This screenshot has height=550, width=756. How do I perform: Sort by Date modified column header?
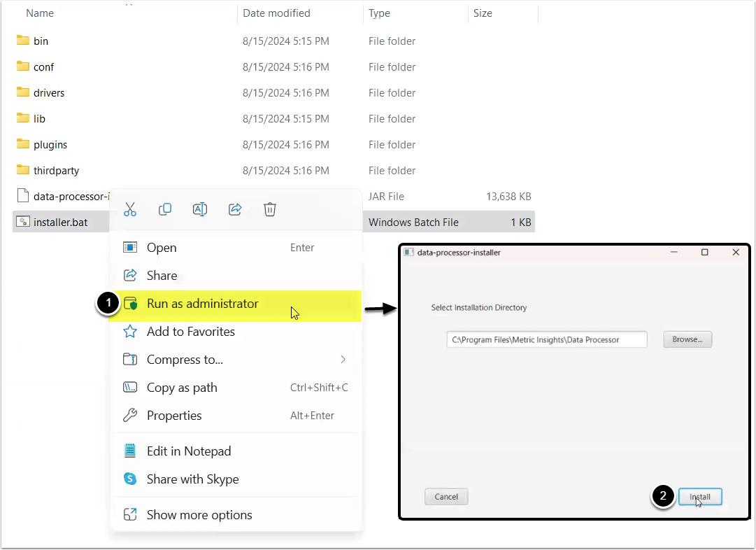click(276, 13)
